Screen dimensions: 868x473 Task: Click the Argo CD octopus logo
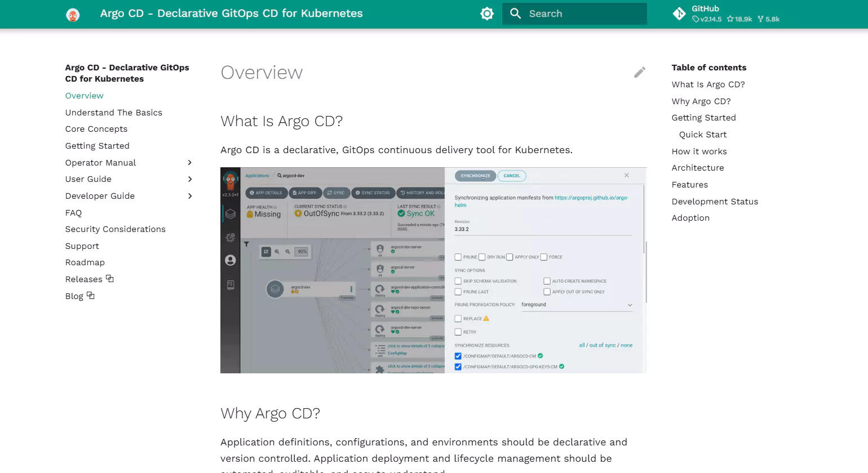[73, 14]
